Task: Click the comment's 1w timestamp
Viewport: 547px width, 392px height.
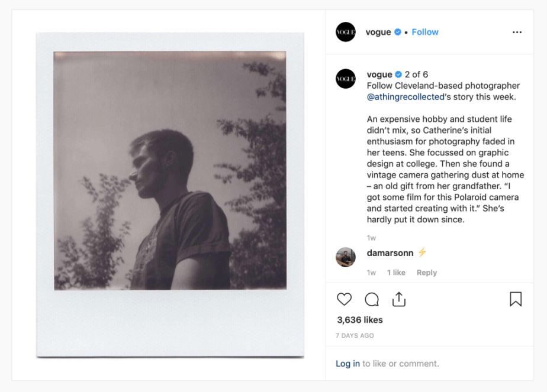Action: click(371, 273)
